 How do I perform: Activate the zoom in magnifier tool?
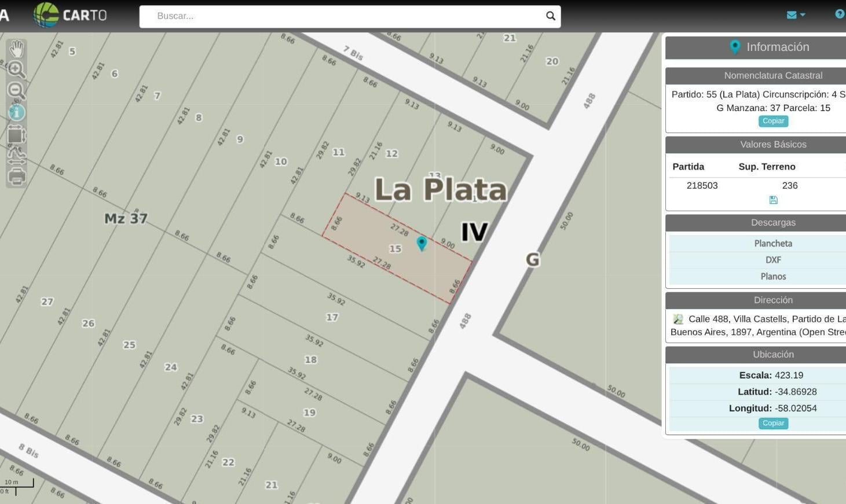(16, 69)
